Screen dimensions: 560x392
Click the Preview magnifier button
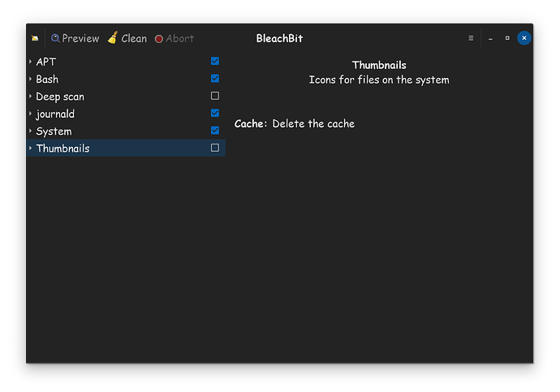[x=75, y=38]
